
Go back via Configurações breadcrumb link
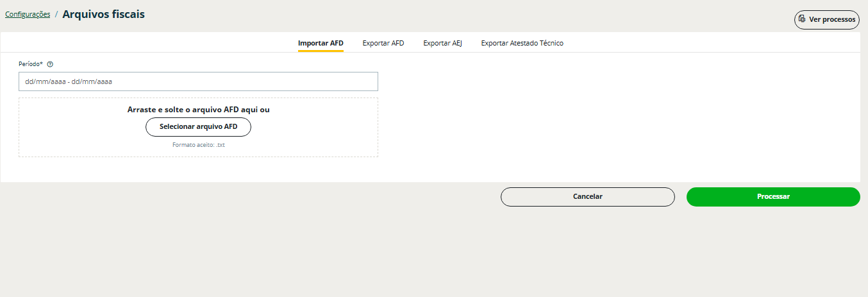[28, 14]
